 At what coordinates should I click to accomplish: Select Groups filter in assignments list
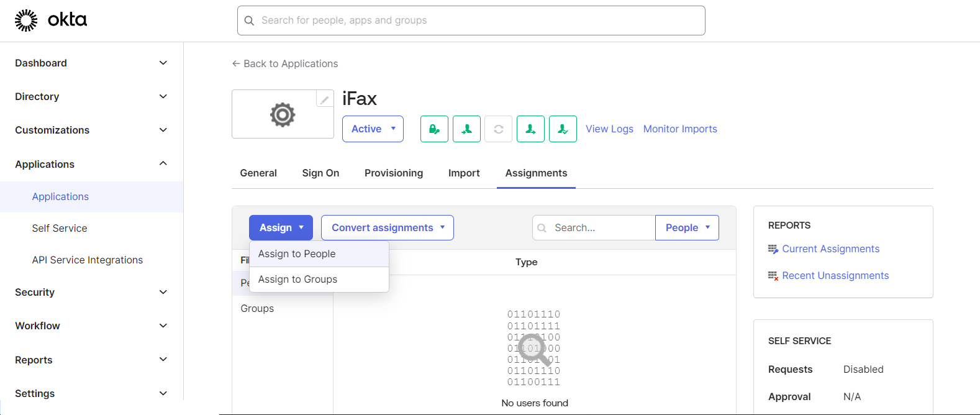tap(257, 308)
